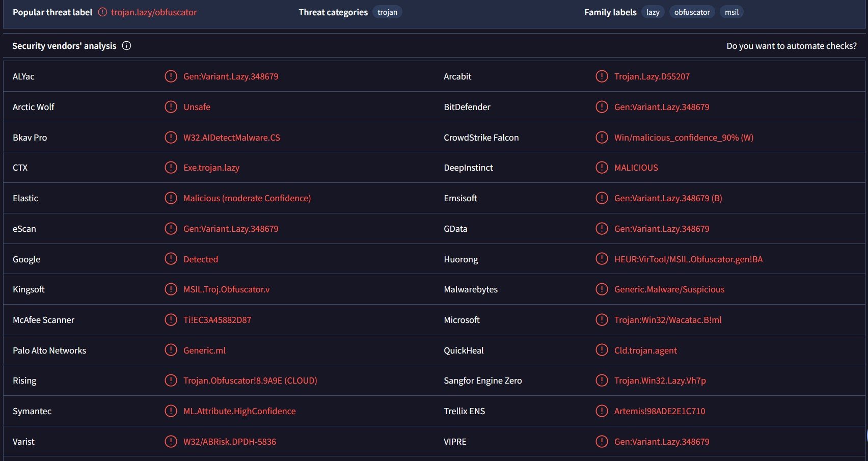868x461 pixels.
Task: Click the Generic.Malware/Suspicious result text
Action: 669,289
